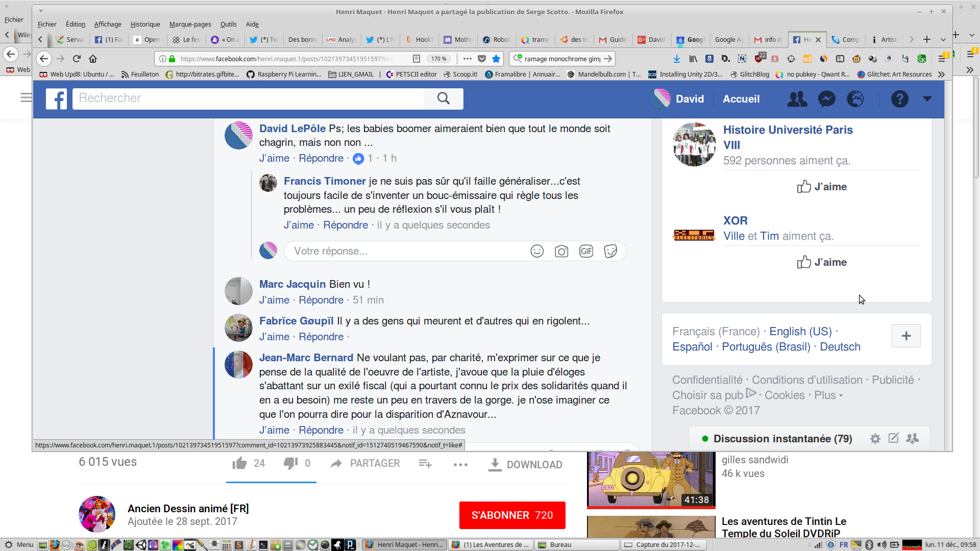Open the Marque-pages menu
The image size is (980, 551).
(190, 24)
